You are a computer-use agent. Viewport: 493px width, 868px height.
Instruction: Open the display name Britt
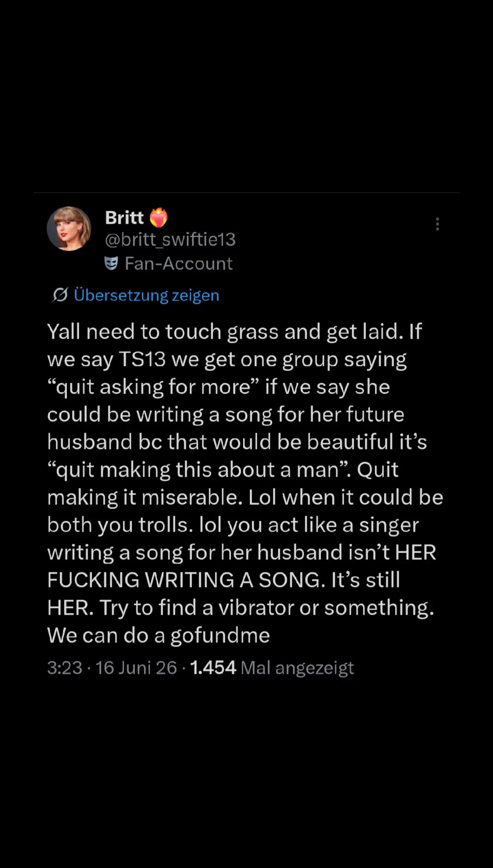(124, 217)
